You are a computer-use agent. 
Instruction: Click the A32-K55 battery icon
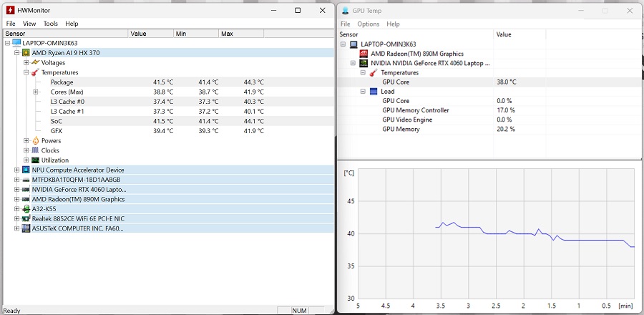[26, 209]
